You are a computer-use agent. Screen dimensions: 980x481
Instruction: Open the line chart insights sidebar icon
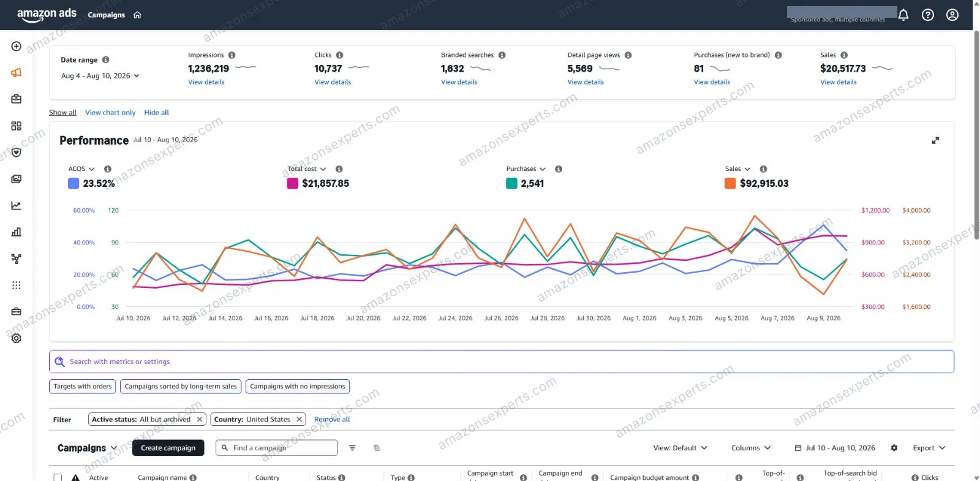click(x=17, y=205)
